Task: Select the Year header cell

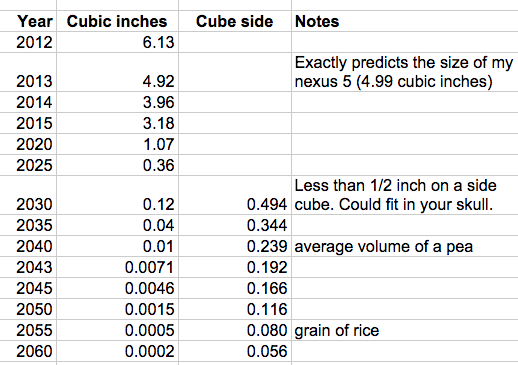Action: (28, 21)
